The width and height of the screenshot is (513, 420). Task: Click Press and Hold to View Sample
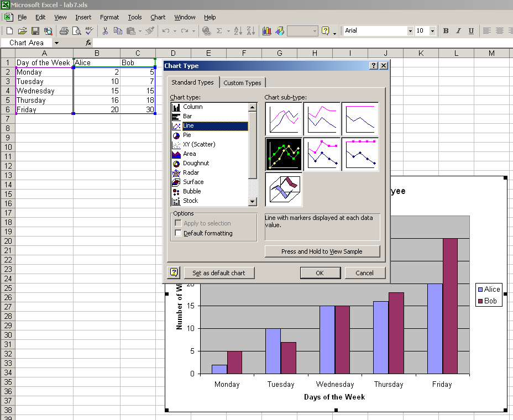[x=322, y=251]
